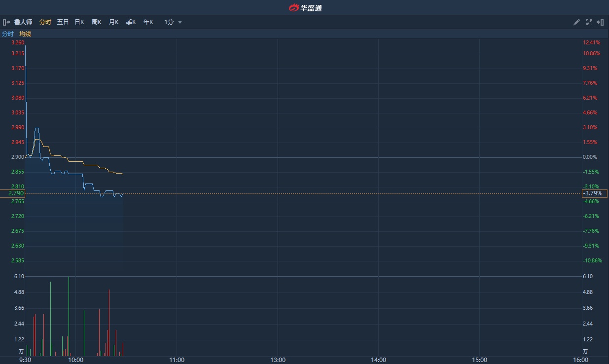The image size is (609, 364).
Task: Show the 日K daily candlestick chart
Action: [79, 22]
